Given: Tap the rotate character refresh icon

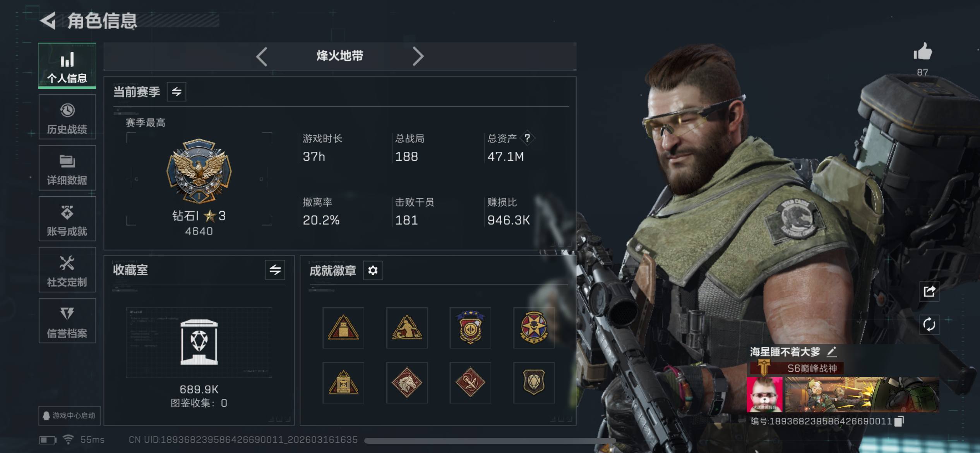Looking at the screenshot, I should point(929,324).
